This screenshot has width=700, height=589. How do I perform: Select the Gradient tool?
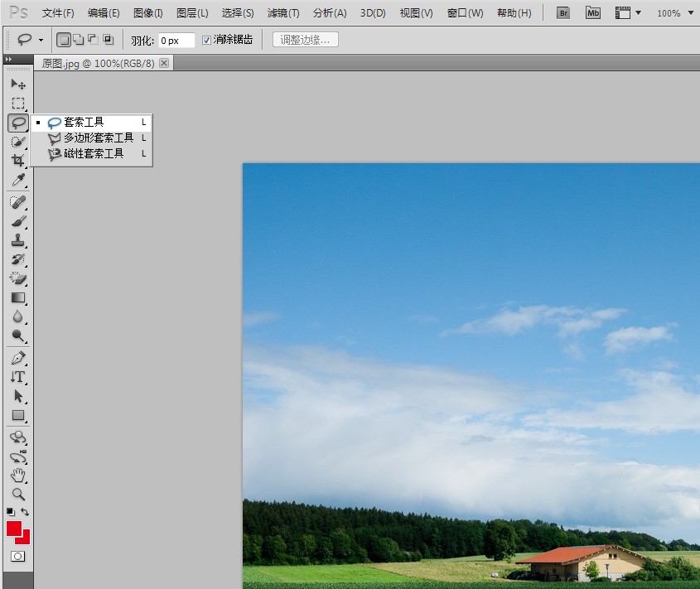click(18, 297)
